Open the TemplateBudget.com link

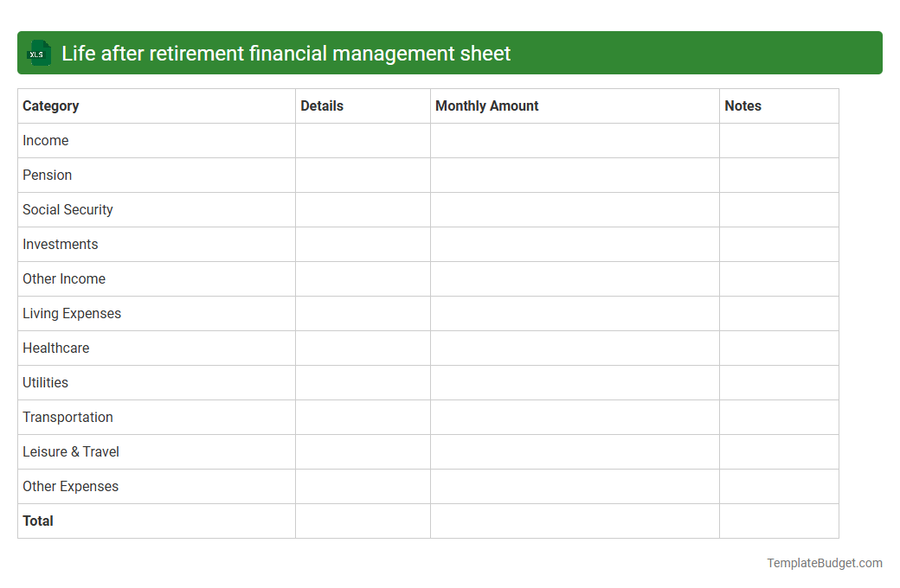pos(825,563)
